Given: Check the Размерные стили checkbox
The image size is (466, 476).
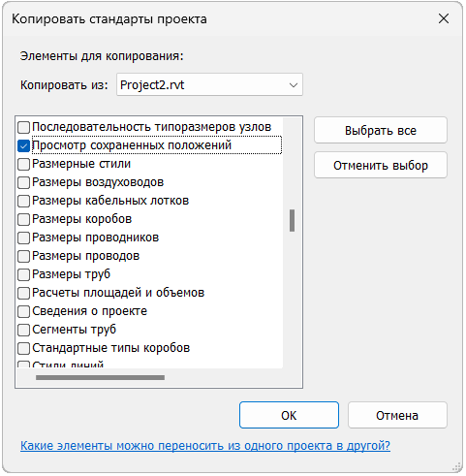Looking at the screenshot, I should point(23,164).
